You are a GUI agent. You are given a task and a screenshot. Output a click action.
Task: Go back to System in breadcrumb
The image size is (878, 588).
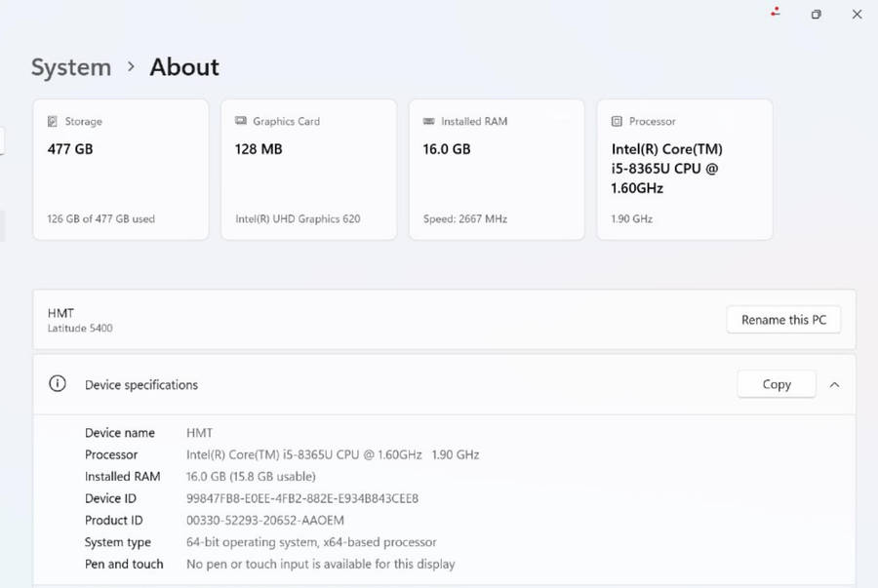(71, 67)
